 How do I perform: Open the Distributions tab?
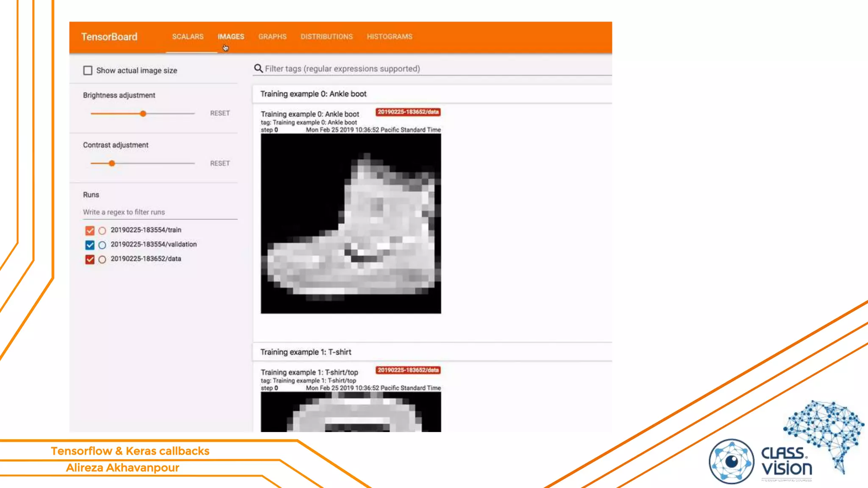326,36
